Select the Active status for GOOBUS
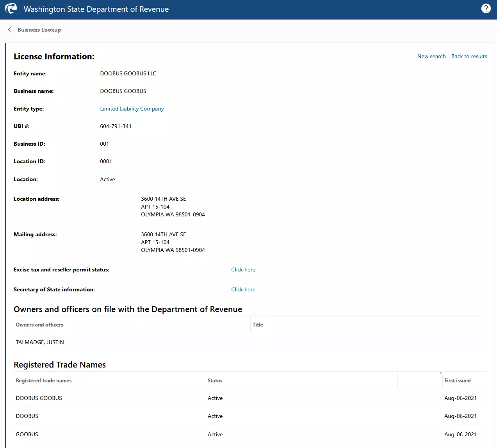The width and height of the screenshot is (497, 448). coord(215,434)
